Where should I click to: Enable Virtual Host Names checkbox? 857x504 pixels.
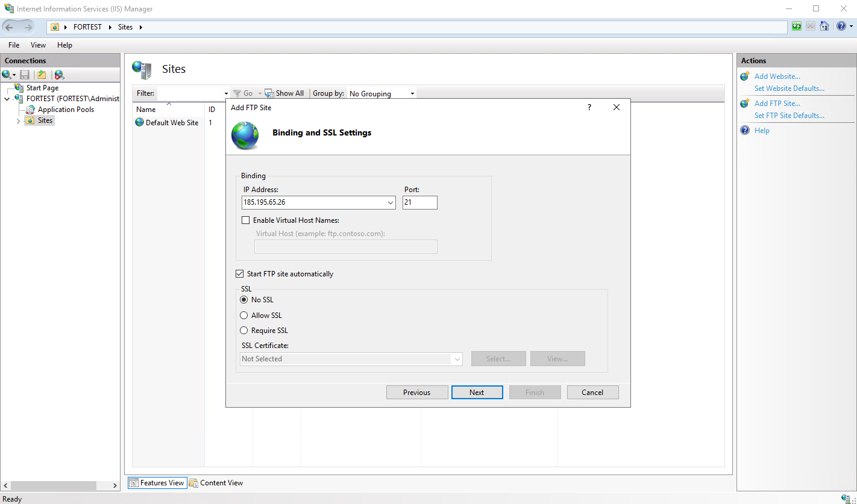click(x=245, y=220)
